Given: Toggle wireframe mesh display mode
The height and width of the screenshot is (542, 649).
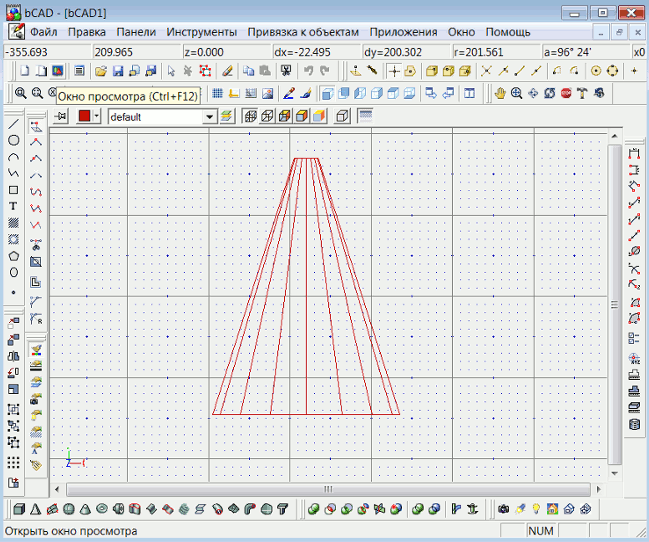Looking at the screenshot, I should [x=250, y=116].
